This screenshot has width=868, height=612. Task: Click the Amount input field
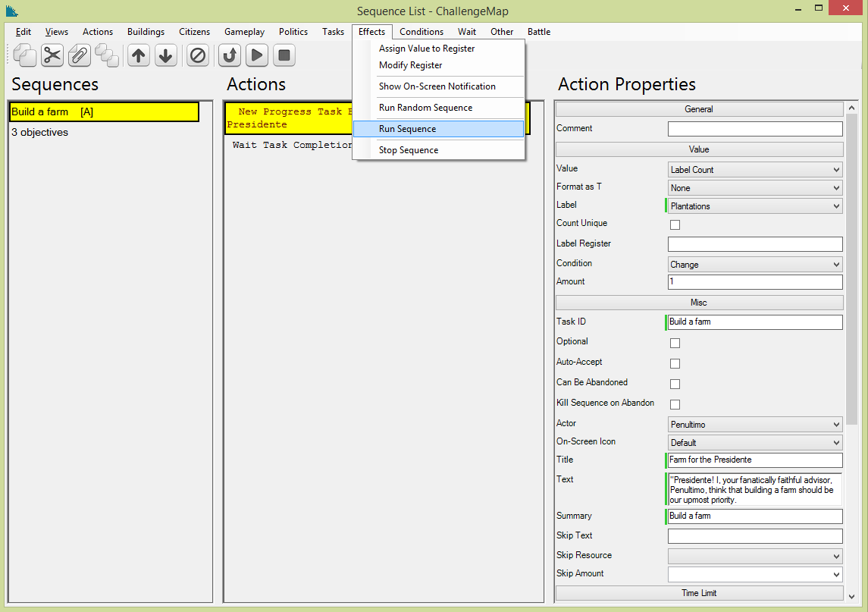[x=755, y=282]
